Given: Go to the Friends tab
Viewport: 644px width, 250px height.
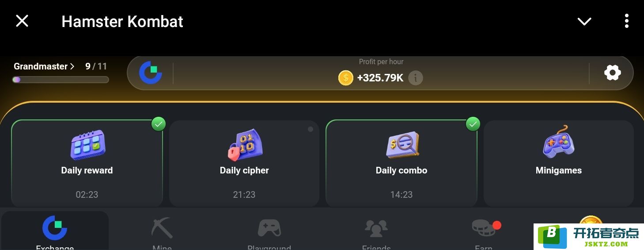Looking at the screenshot, I should [376, 233].
